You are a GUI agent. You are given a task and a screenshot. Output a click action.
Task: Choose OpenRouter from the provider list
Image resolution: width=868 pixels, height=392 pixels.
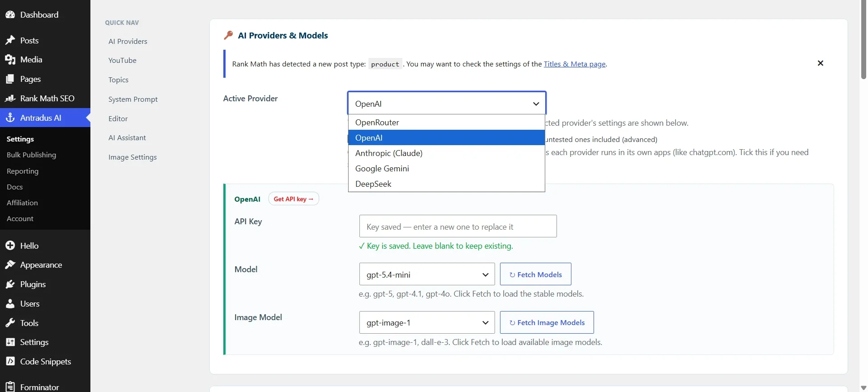point(447,123)
